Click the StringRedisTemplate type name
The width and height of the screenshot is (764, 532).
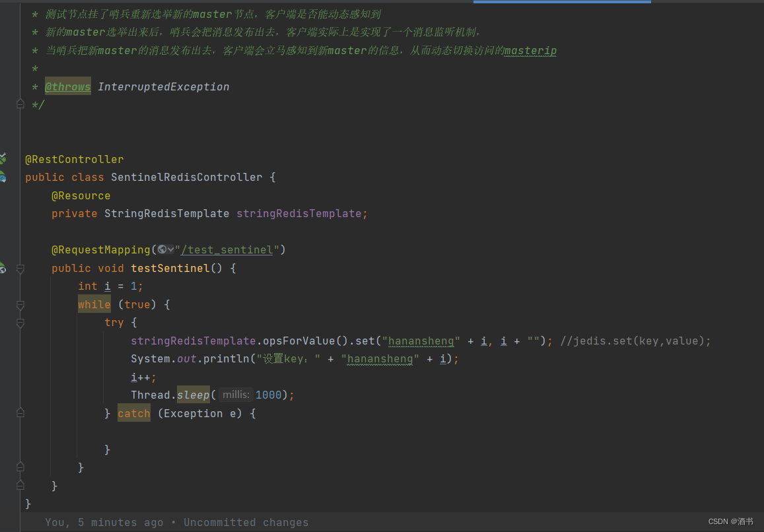click(166, 213)
